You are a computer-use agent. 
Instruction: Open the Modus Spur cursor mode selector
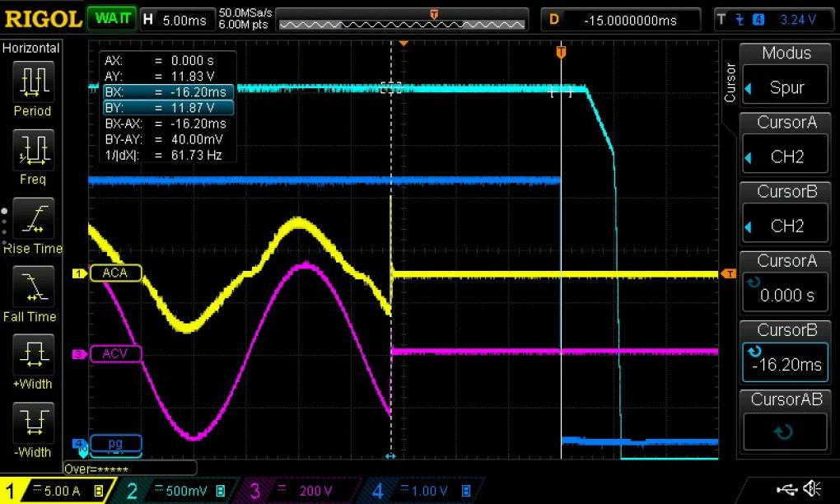pyautogui.click(x=786, y=86)
